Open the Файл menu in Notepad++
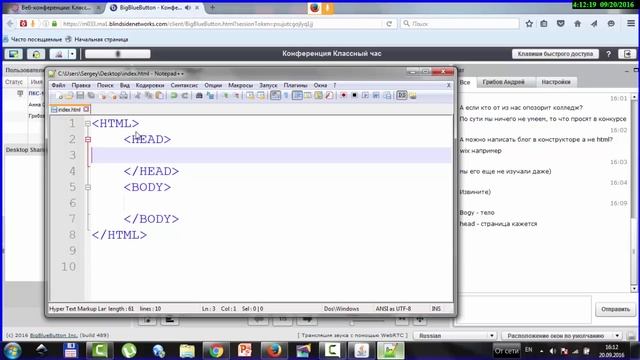Image resolution: width=640 pixels, height=360 pixels. tap(58, 85)
